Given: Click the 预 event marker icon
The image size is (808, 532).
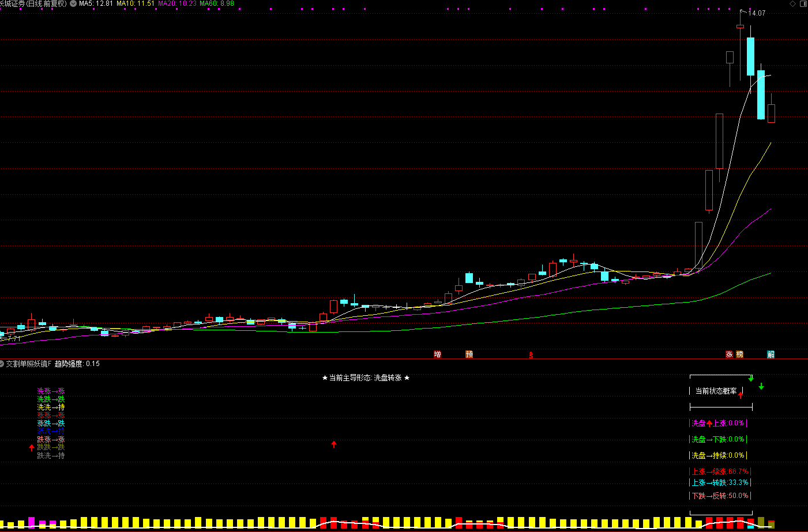Looking at the screenshot, I should (x=469, y=354).
